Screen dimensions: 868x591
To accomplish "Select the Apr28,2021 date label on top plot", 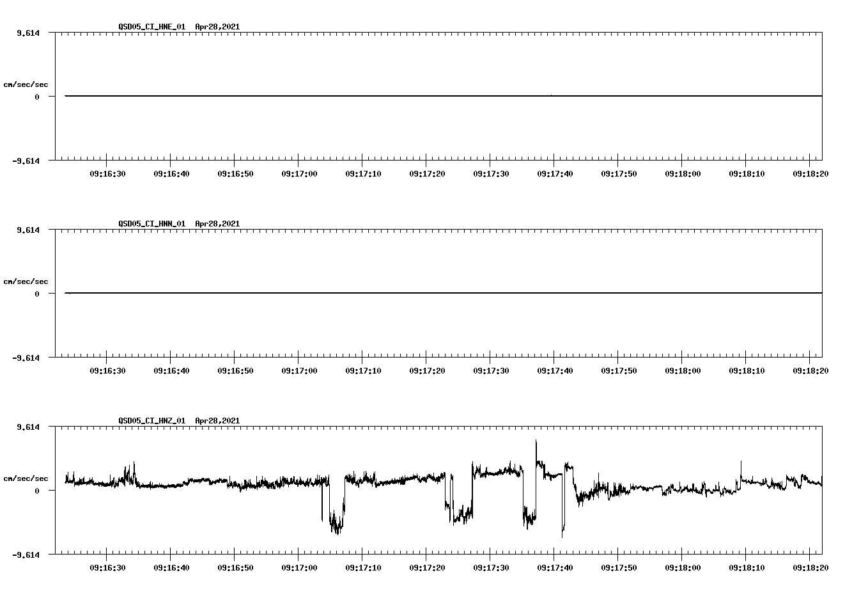I will click(x=217, y=28).
